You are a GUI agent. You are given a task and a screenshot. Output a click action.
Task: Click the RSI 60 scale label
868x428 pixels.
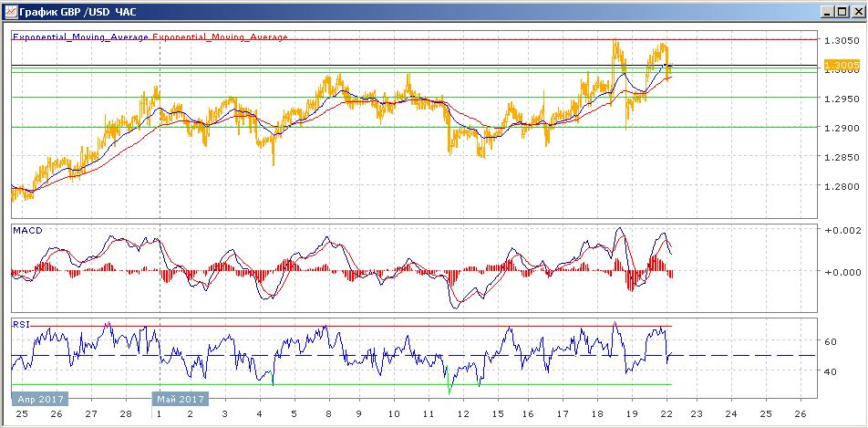point(831,341)
